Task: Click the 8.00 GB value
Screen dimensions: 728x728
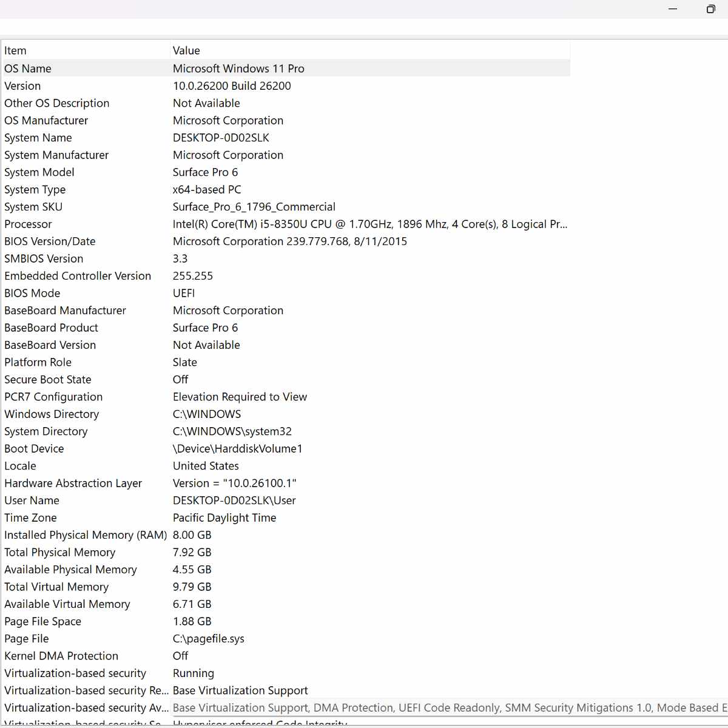Action: [192, 536]
